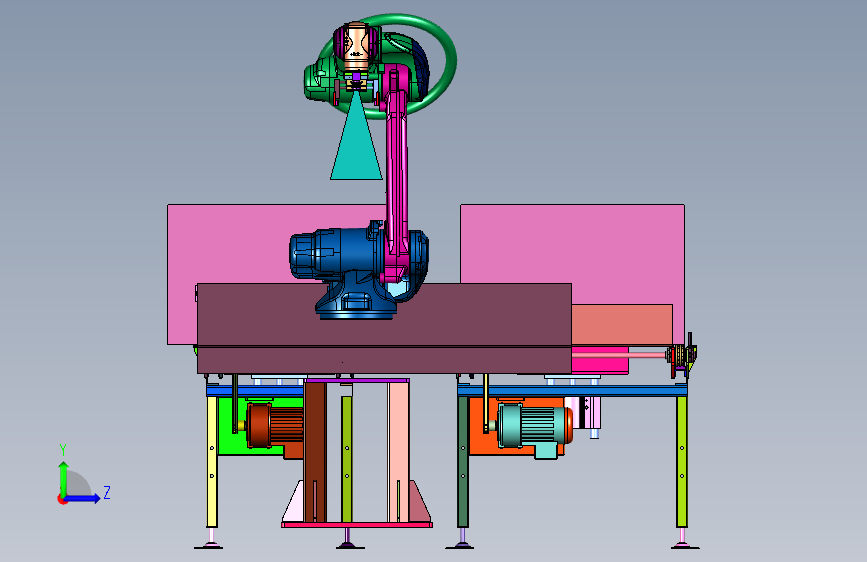
Task: Click the red origin point of the triad
Action: 61,499
